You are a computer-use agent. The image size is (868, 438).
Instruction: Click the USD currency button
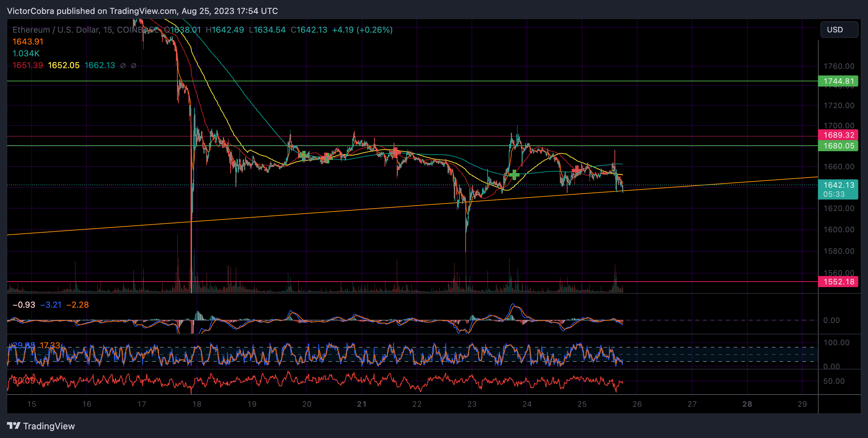click(x=839, y=30)
